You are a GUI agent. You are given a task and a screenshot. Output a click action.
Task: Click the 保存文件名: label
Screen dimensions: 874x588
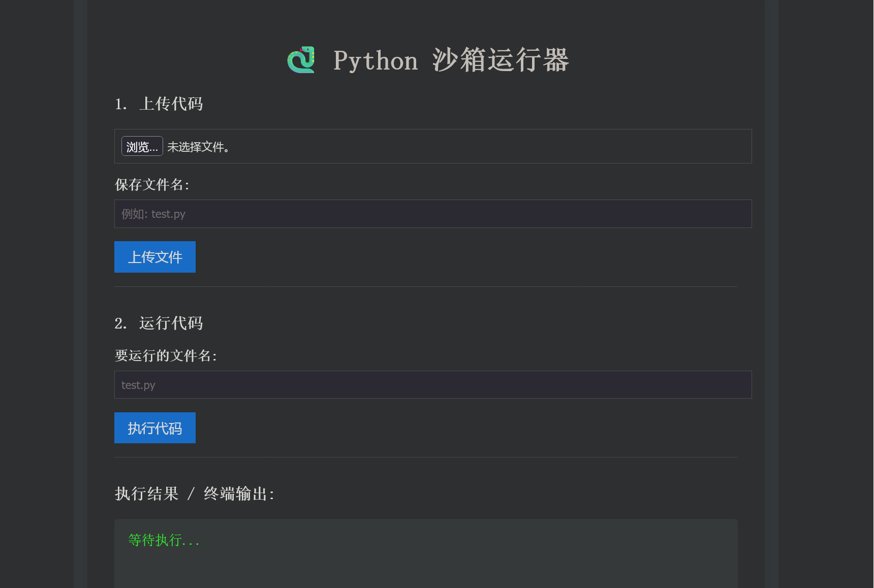click(152, 185)
